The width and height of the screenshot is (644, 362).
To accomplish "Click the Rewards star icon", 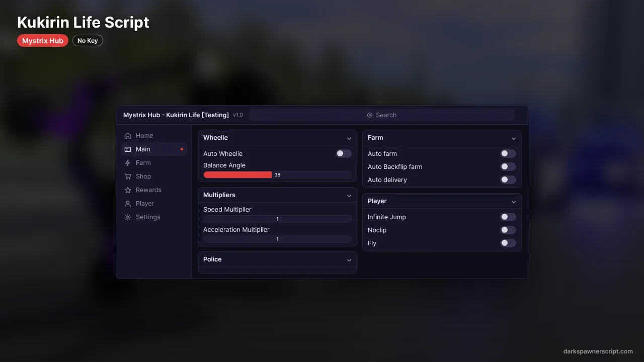I will point(128,190).
